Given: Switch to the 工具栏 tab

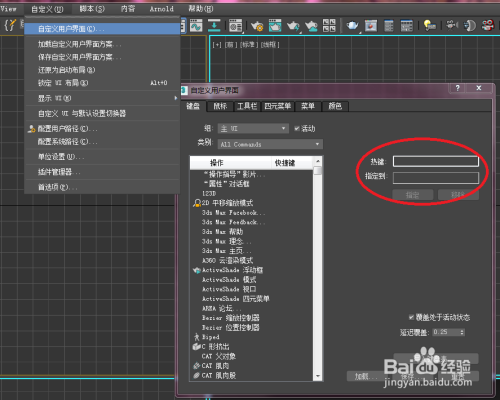Looking at the screenshot, I should pyautogui.click(x=247, y=106).
